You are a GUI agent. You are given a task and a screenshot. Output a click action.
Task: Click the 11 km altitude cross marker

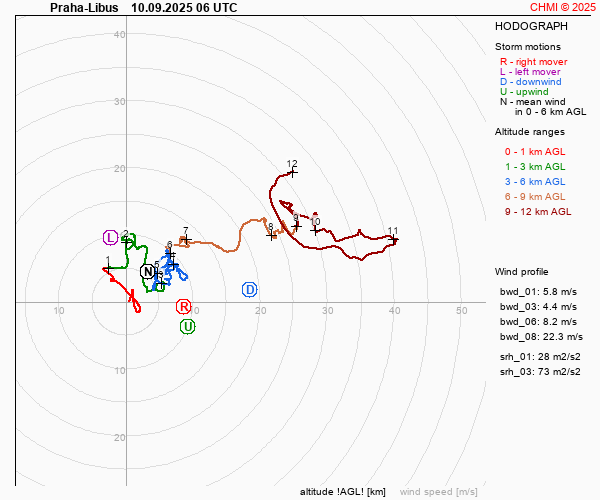click(394, 240)
